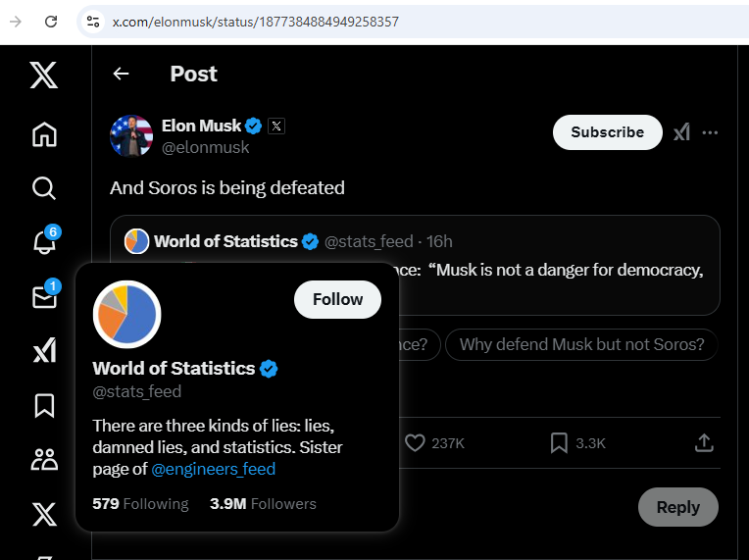Open Bookmarks icon in sidebar
The height and width of the screenshot is (560, 749).
click(x=44, y=406)
